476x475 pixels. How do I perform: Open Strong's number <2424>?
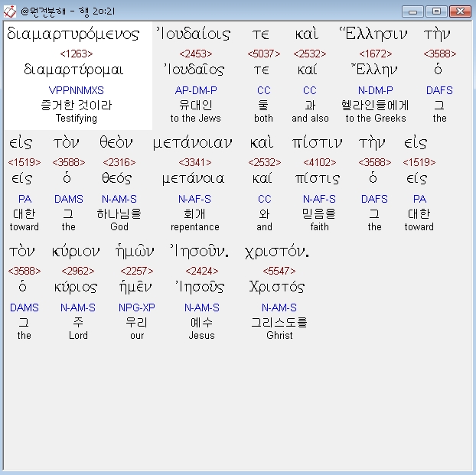pyautogui.click(x=201, y=271)
